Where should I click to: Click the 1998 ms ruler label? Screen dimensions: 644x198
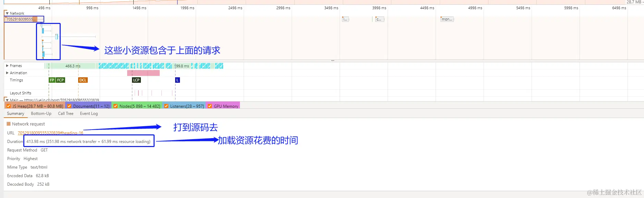tap(187, 8)
